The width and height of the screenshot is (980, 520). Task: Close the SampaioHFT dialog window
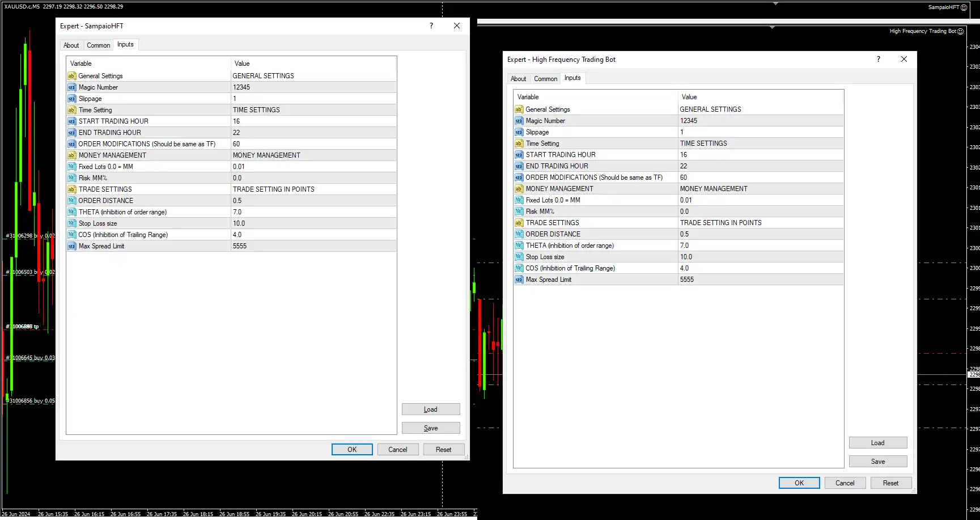457,26
